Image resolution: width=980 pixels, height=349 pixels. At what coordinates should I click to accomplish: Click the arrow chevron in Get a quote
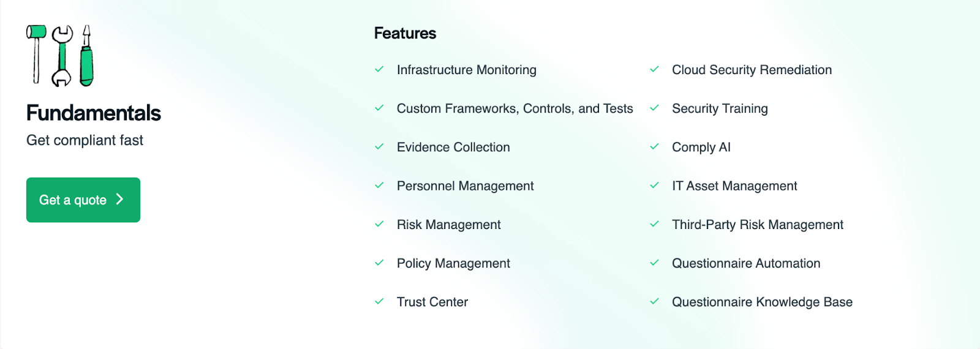[120, 199]
